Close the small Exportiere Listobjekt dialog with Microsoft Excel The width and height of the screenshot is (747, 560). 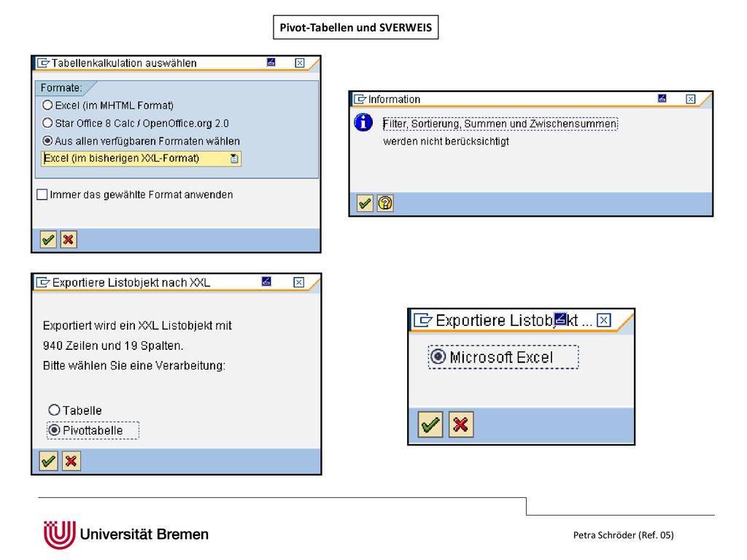(x=603, y=320)
